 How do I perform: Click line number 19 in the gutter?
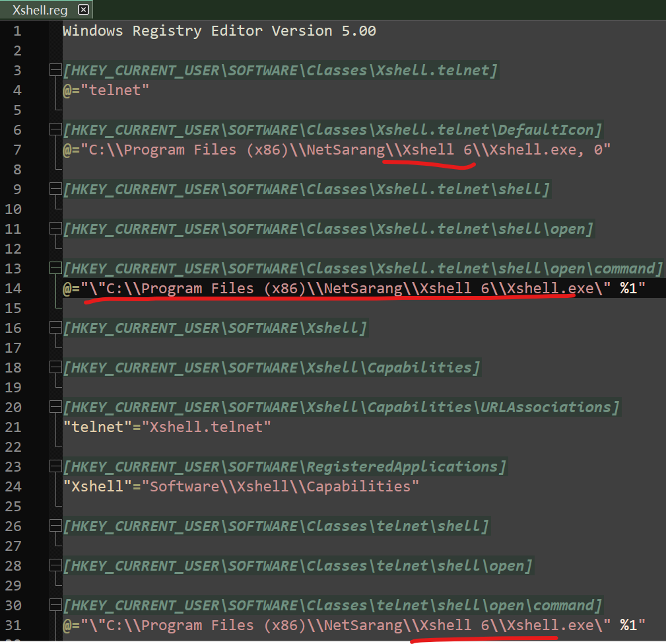click(13, 387)
